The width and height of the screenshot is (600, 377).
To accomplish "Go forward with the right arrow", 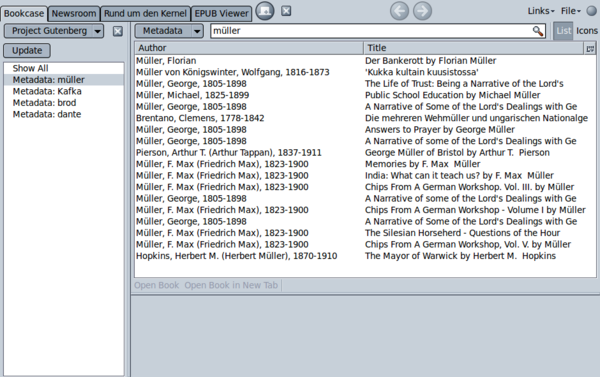I will tap(422, 11).
